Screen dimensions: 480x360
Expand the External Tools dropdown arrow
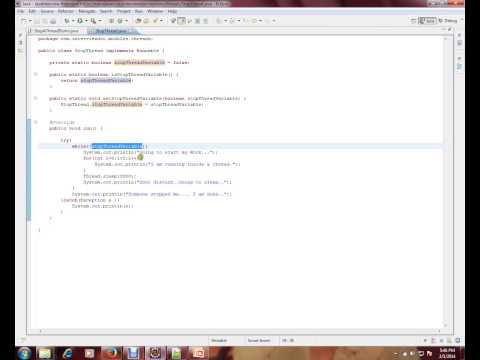pos(100,21)
